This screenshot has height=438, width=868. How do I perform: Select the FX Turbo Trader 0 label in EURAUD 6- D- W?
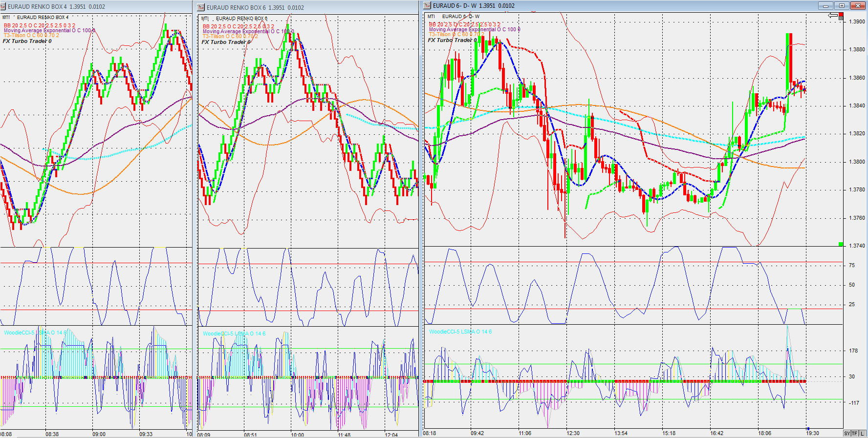tap(453, 40)
